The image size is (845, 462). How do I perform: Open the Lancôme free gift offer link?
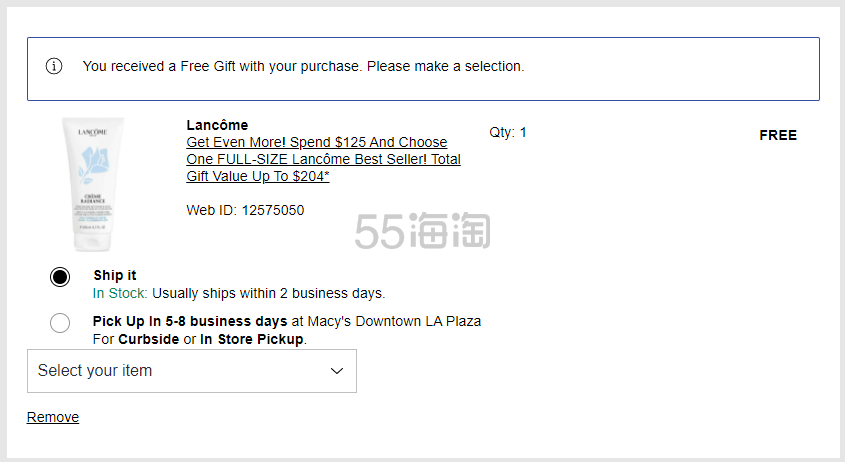click(x=323, y=159)
